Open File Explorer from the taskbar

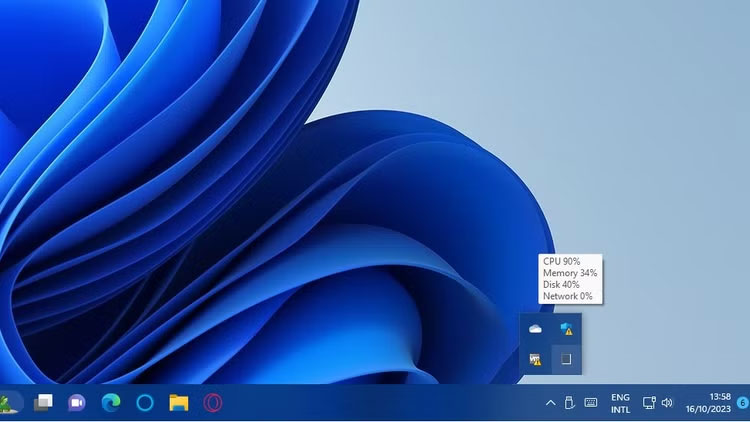(x=179, y=403)
